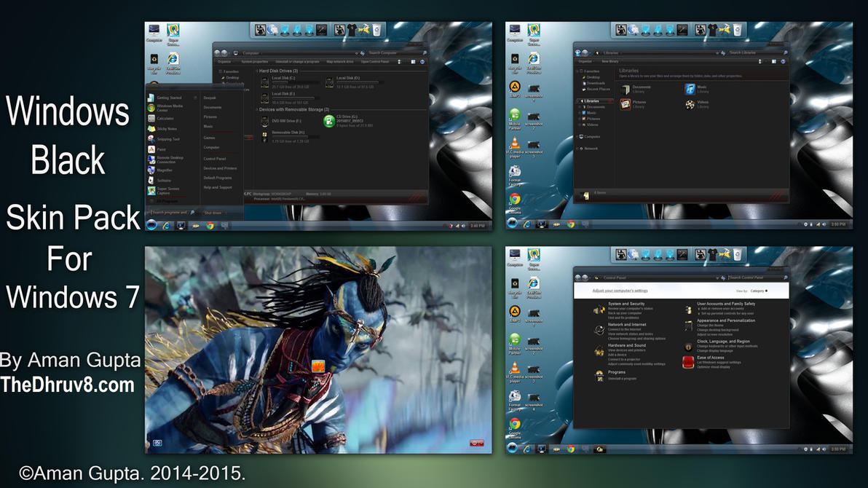Viewport: 868px width, 488px height.
Task: Open the Music library icon
Action: 690,89
